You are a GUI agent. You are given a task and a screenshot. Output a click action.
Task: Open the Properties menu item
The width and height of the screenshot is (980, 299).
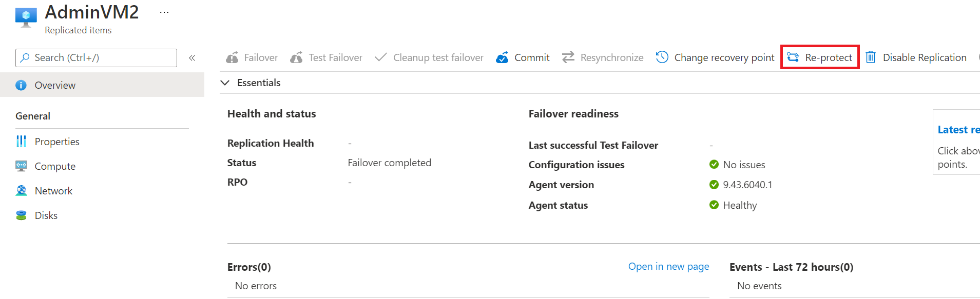click(57, 142)
